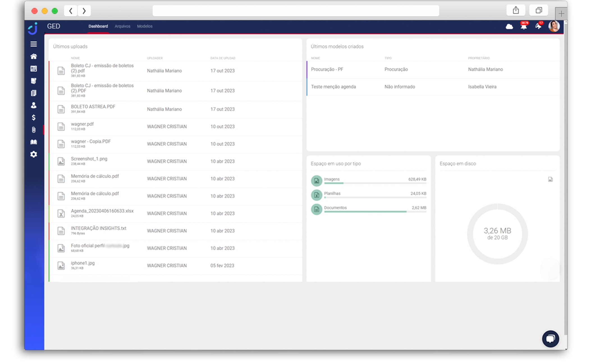Screen dimensions: 593x364
Task: Open the book library sidebar icon
Action: [33, 142]
